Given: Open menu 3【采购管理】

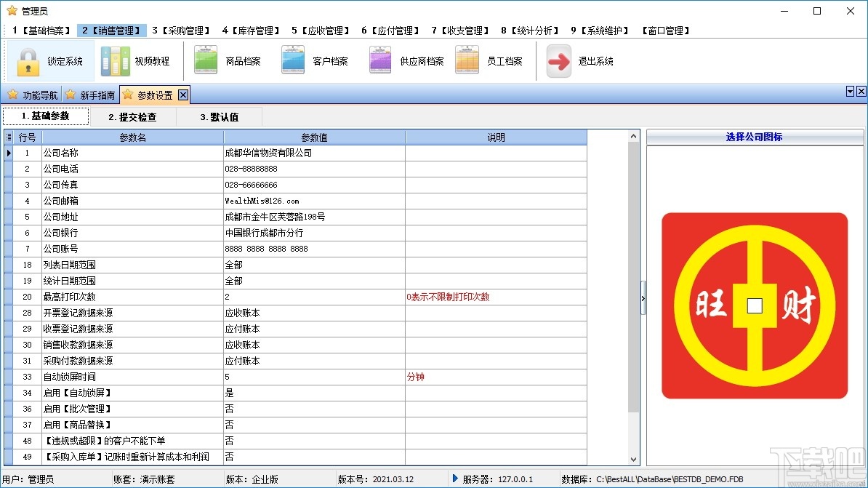Looking at the screenshot, I should (181, 31).
